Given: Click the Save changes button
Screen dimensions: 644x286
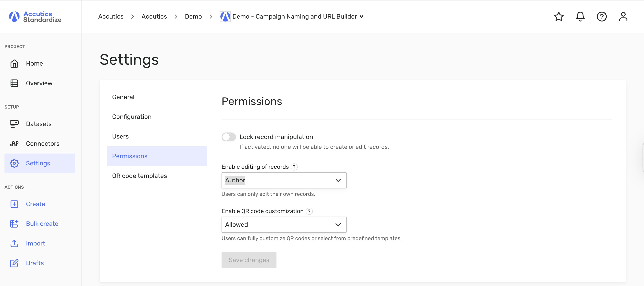Looking at the screenshot, I should (249, 260).
